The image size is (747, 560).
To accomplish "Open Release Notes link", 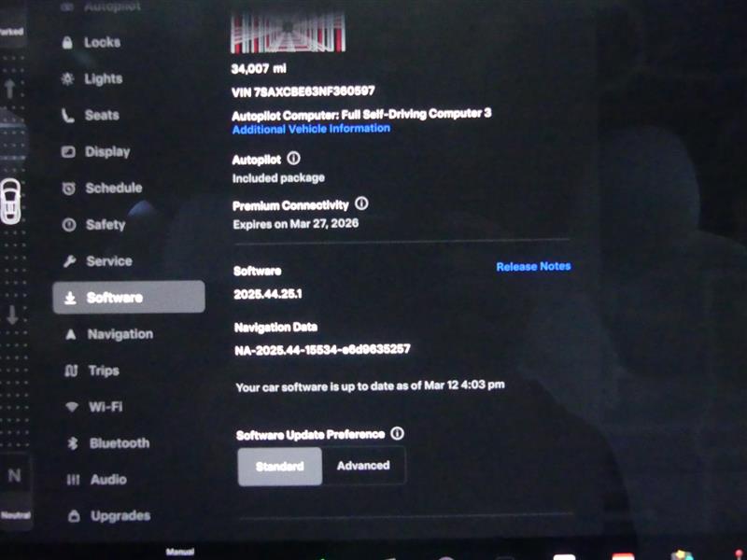I will click(532, 266).
